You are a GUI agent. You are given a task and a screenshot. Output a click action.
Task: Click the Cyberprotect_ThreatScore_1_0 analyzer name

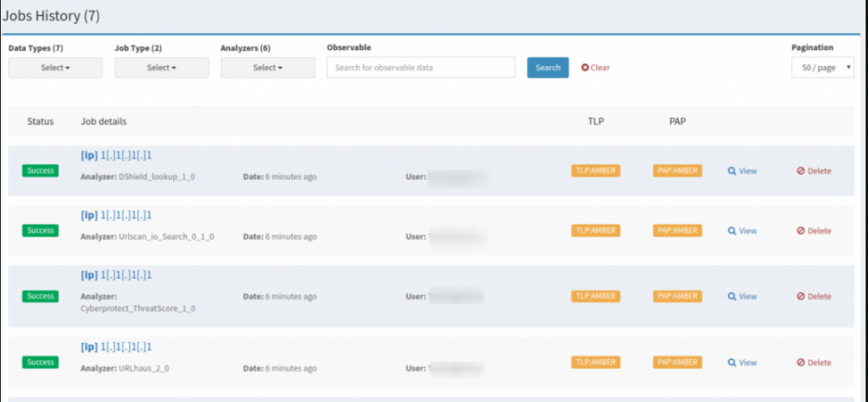pos(138,309)
